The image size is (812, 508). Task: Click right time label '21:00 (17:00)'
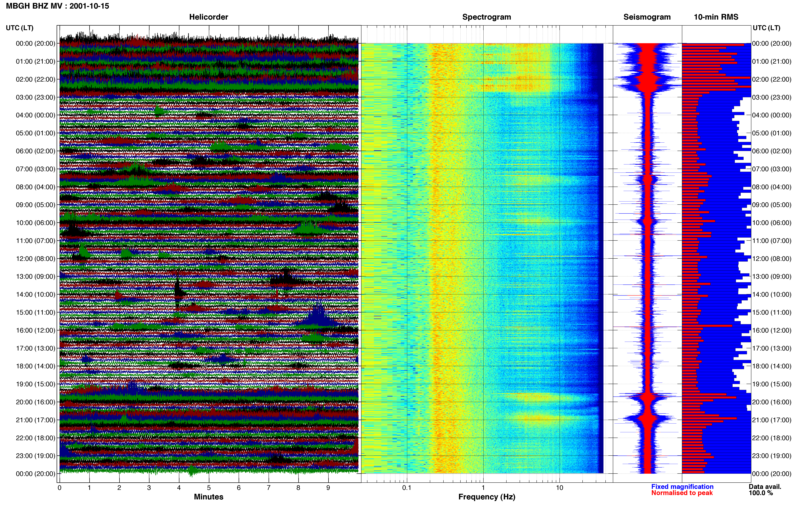(772, 420)
